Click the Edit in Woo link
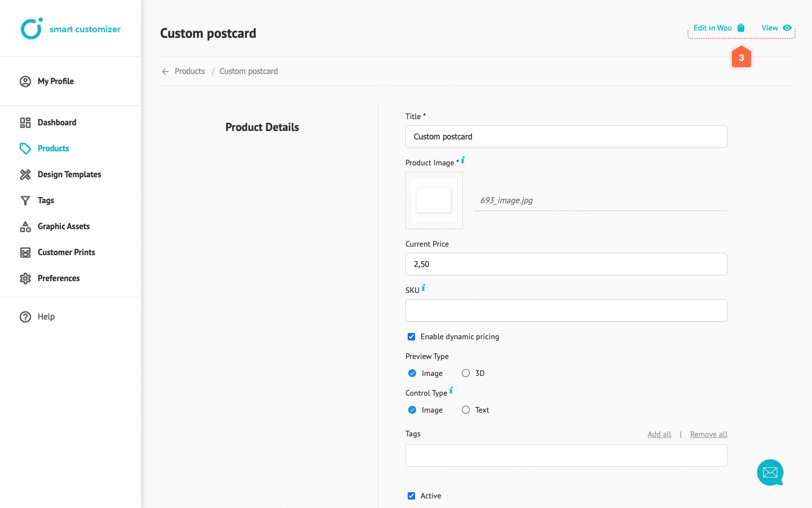This screenshot has height=508, width=812. [713, 28]
